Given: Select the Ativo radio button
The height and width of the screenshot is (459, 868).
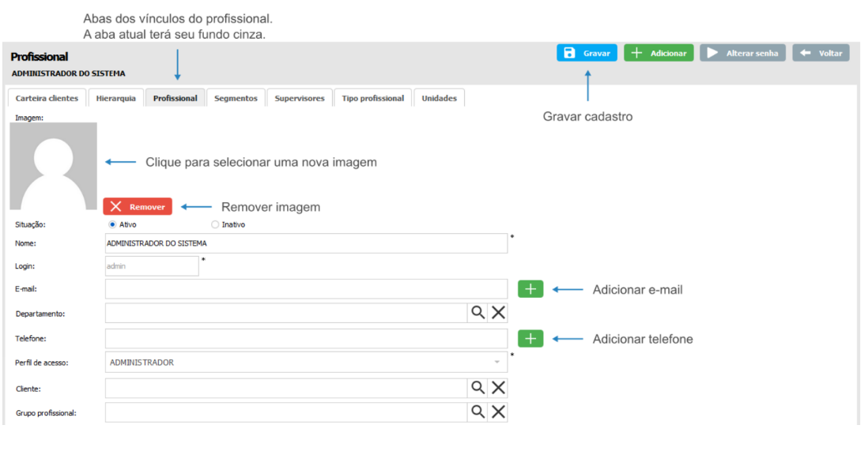Looking at the screenshot, I should coord(112,224).
